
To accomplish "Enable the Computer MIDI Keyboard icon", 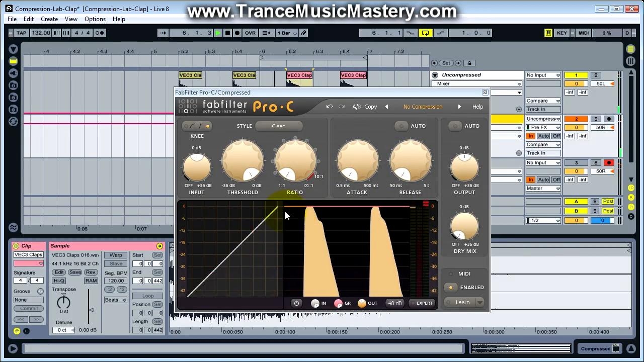I will [x=548, y=33].
